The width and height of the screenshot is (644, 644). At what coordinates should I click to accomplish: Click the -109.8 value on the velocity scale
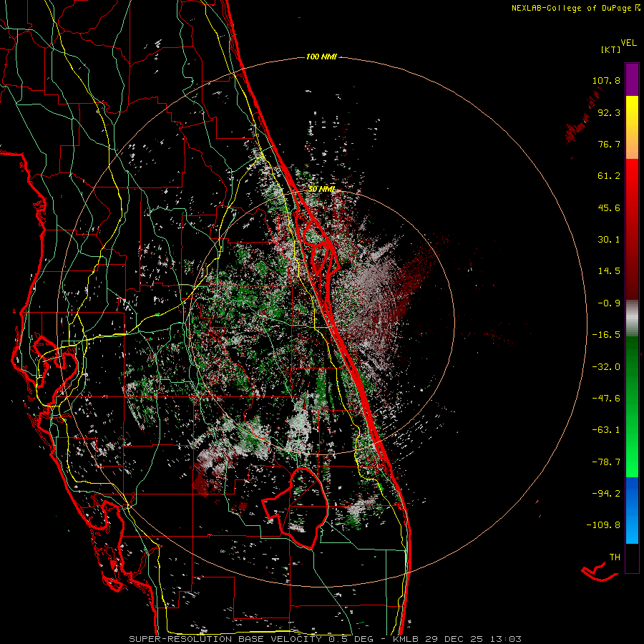(x=603, y=525)
